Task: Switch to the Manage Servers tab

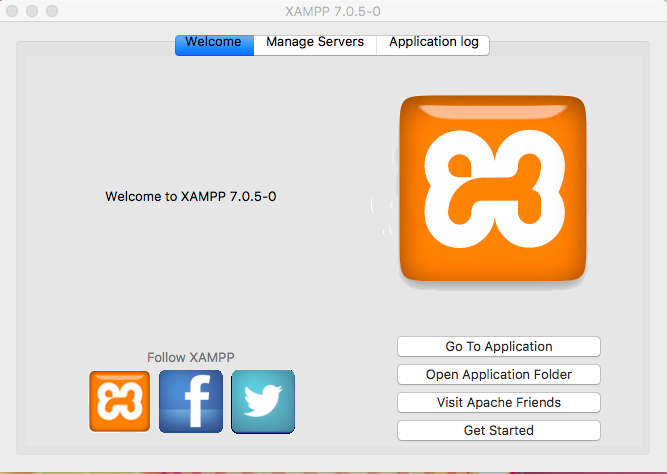Action: (x=315, y=44)
